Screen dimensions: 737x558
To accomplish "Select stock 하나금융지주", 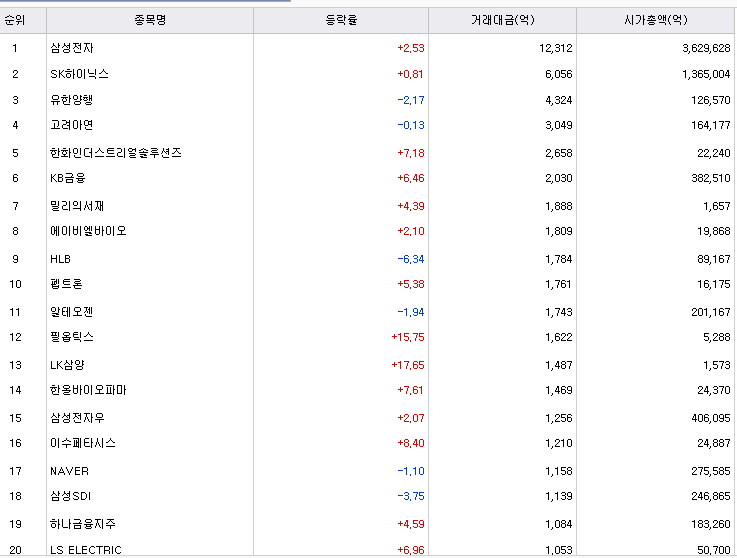I will [x=83, y=524].
